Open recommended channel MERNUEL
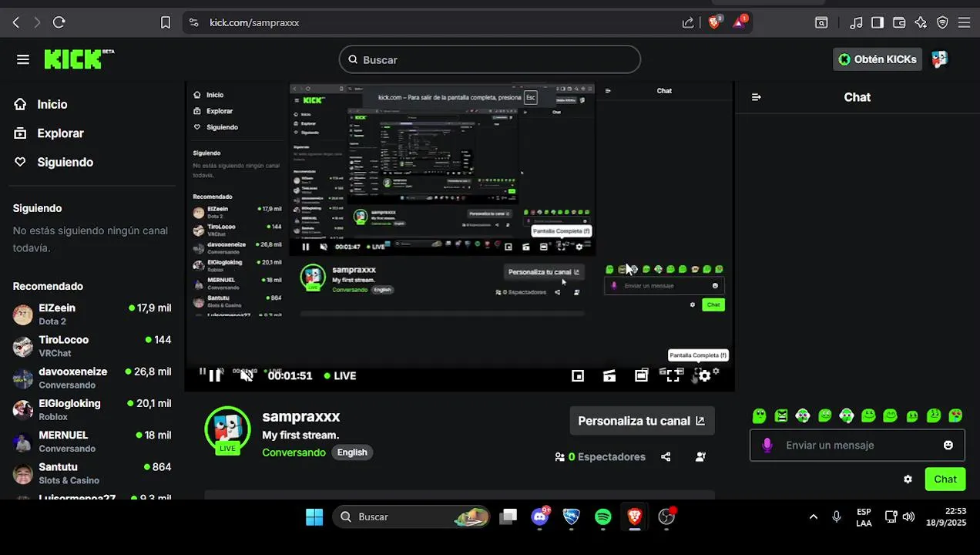 (x=92, y=442)
